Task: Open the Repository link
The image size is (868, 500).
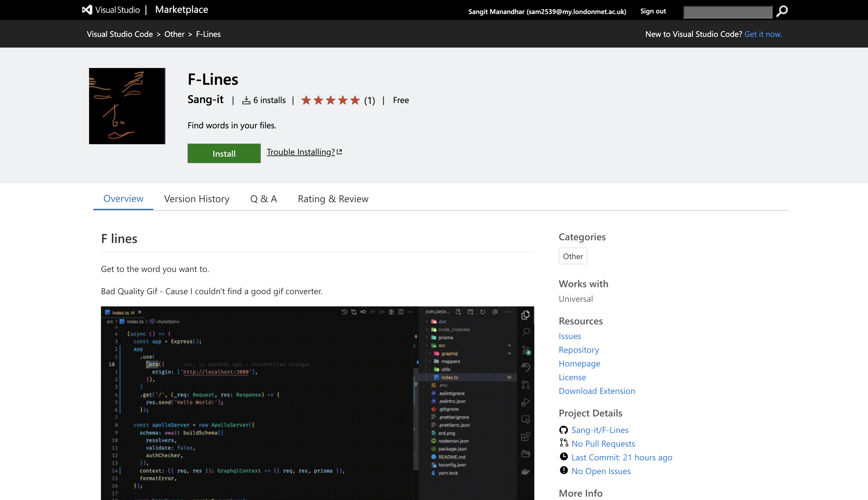Action: click(x=579, y=350)
